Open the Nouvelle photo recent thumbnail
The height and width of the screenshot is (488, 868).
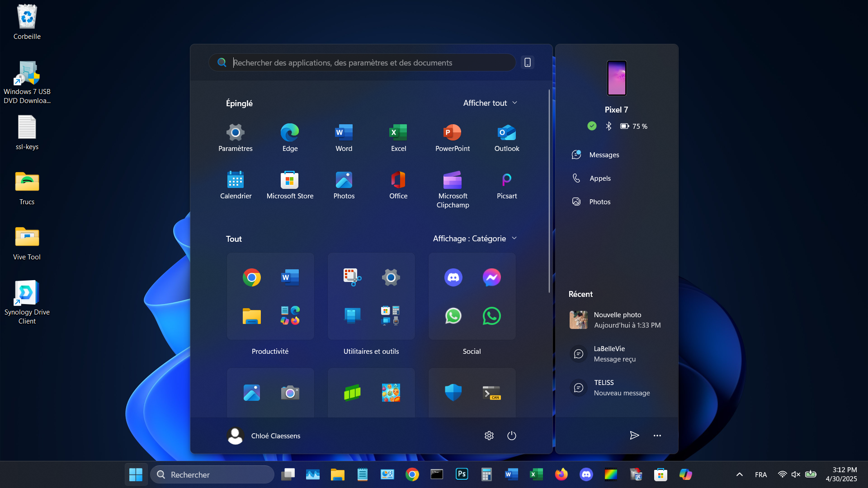[x=578, y=320]
